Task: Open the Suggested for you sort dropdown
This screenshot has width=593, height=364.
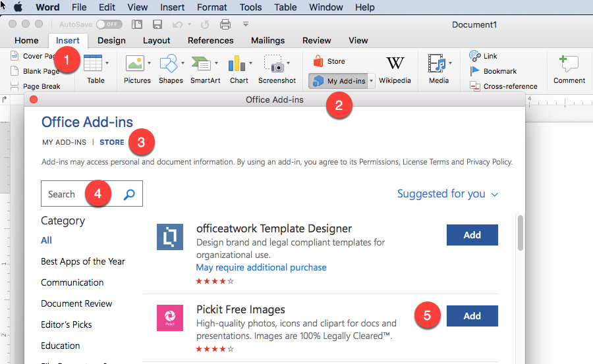Action: pos(448,194)
